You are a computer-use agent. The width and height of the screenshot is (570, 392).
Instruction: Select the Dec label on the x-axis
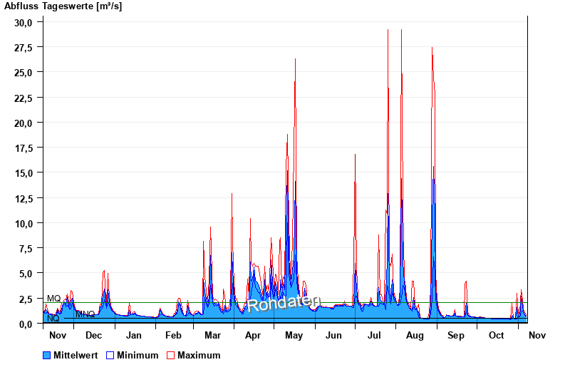click(93, 335)
